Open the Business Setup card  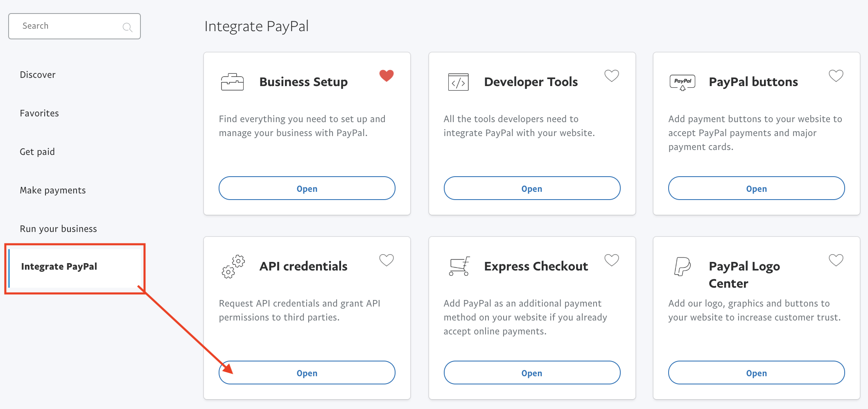pyautogui.click(x=307, y=189)
